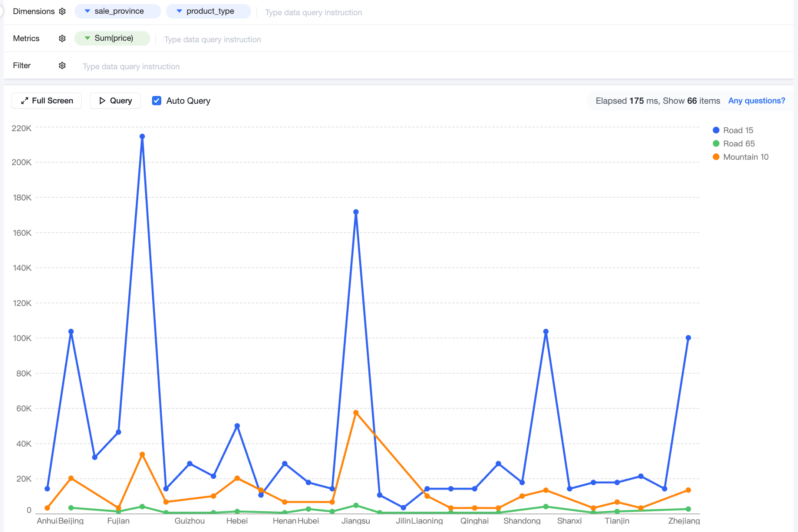798x532 pixels.
Task: Toggle Road 15 series in legend
Action: pos(733,130)
